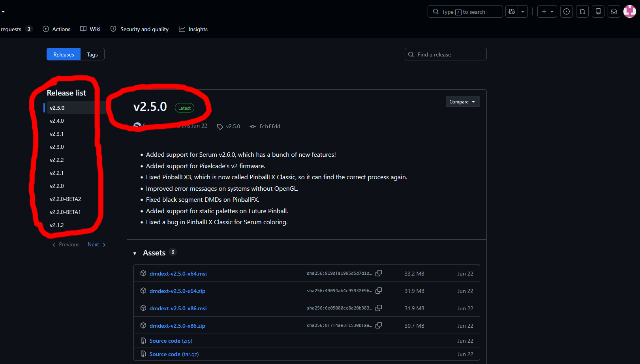Copy the SHA256 for dmdext-v2.5.0-x64.msi
This screenshot has height=364, width=640.
tap(379, 273)
